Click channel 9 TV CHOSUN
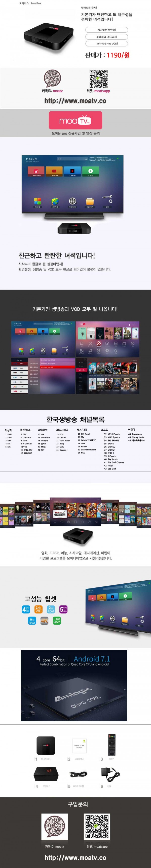Viewport: 151px width, 868px height. pyautogui.click(x=26, y=444)
